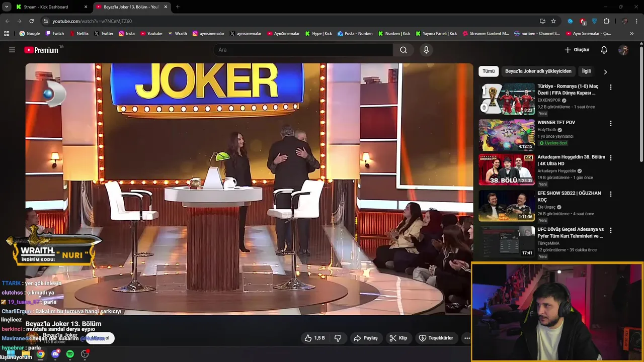This screenshot has width=644, height=362.
Task: Open the Twitter bookmark
Action: coord(104,34)
